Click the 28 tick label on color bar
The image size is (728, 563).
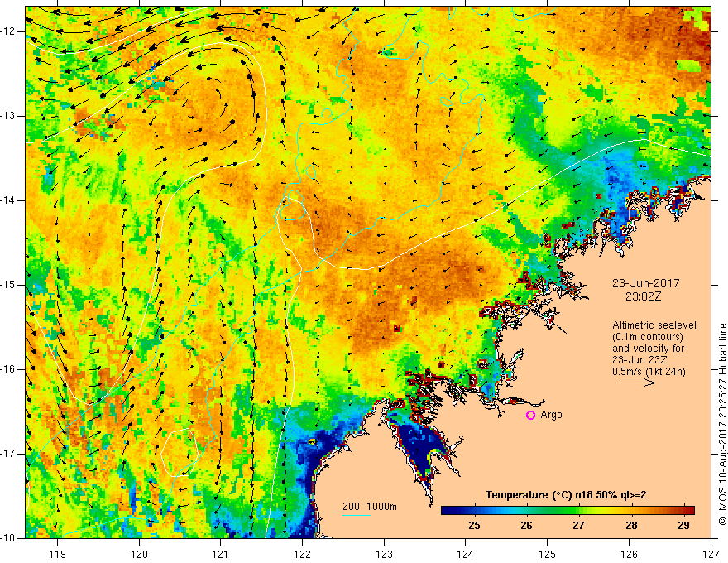tap(631, 526)
